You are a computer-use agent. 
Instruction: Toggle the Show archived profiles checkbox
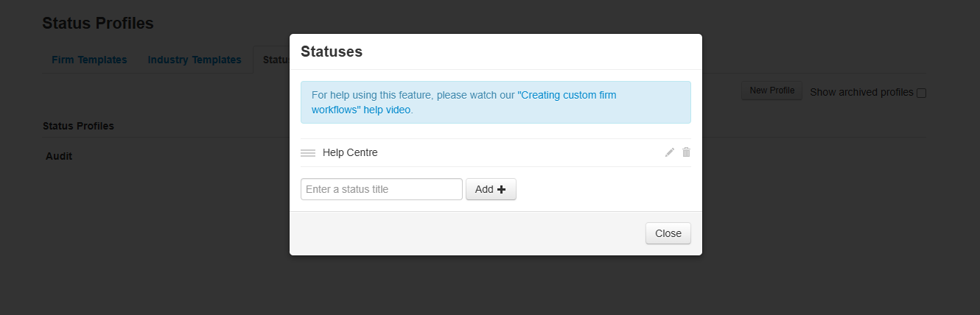(x=921, y=93)
